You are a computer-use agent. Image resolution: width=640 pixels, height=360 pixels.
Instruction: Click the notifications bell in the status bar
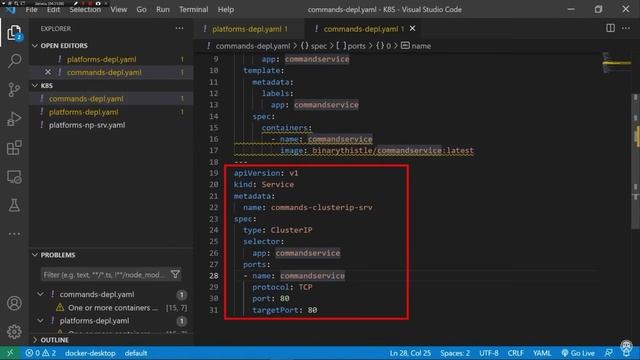626,353
